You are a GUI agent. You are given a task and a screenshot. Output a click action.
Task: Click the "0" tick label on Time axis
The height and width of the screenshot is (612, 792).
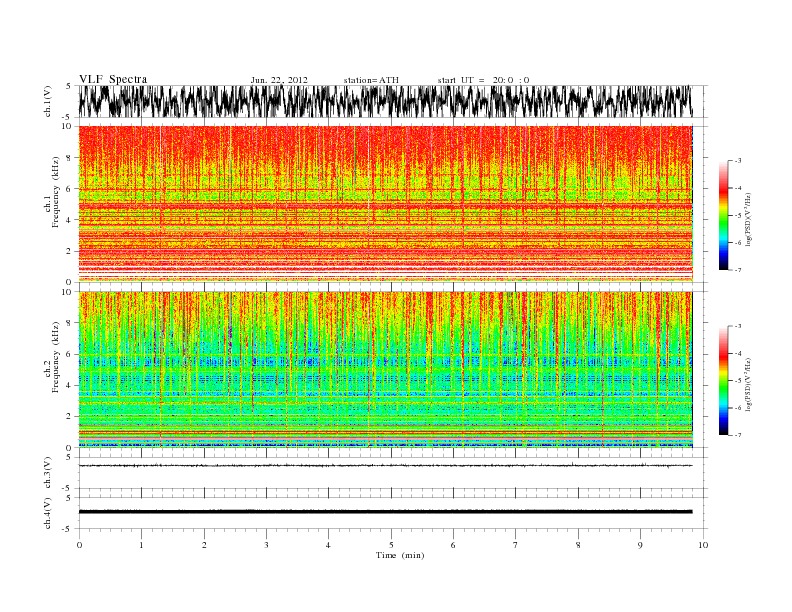tap(79, 545)
